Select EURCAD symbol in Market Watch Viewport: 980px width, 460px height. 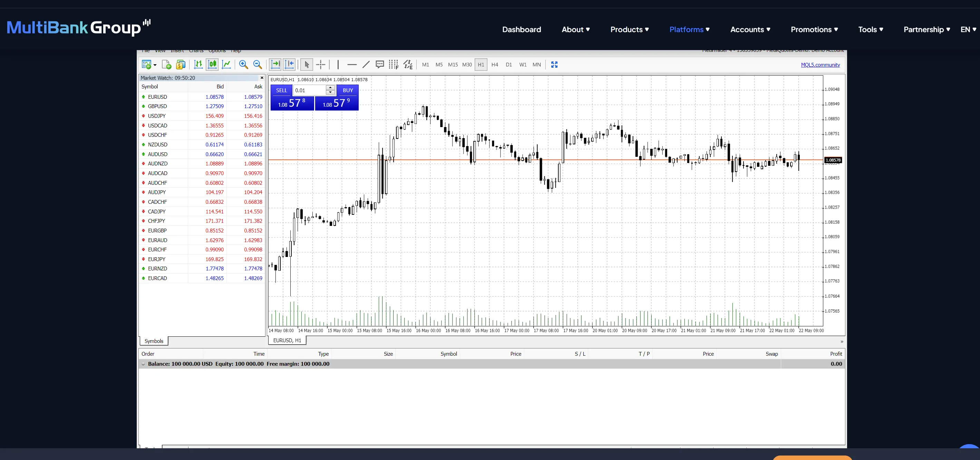157,278
